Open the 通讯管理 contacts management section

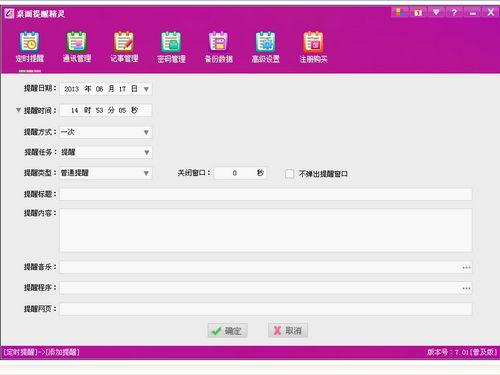77,47
